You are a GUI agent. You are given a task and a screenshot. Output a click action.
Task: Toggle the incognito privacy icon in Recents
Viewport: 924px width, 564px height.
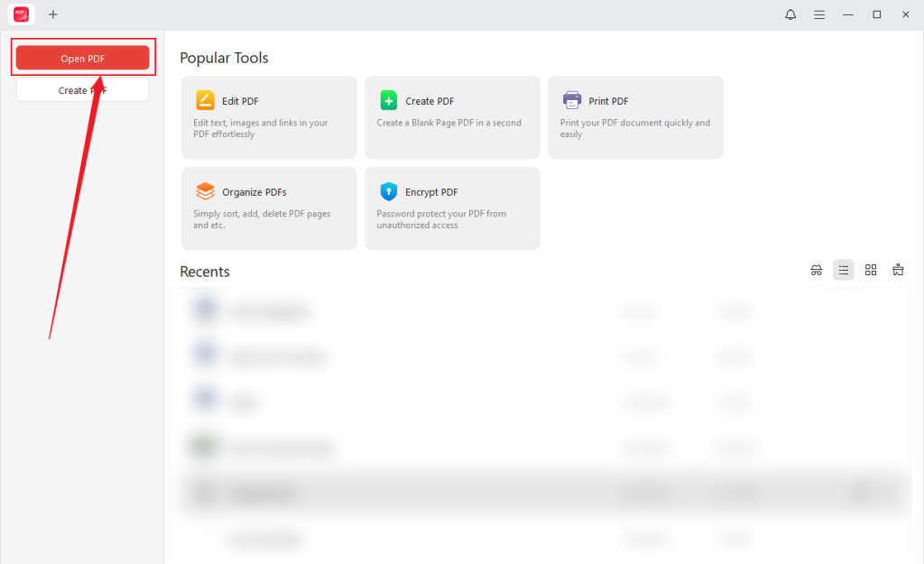[816, 270]
